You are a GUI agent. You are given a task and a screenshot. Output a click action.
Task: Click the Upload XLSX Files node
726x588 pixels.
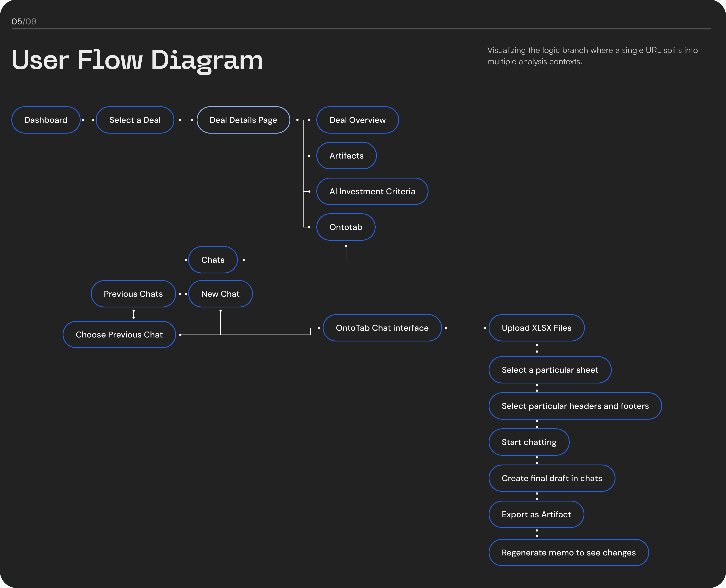pos(536,328)
